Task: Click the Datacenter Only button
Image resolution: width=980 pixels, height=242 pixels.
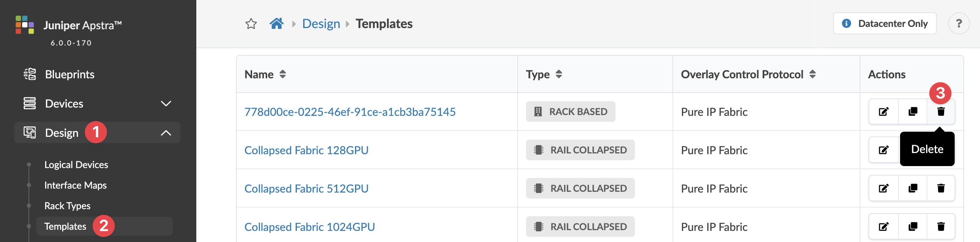Action: (x=885, y=24)
